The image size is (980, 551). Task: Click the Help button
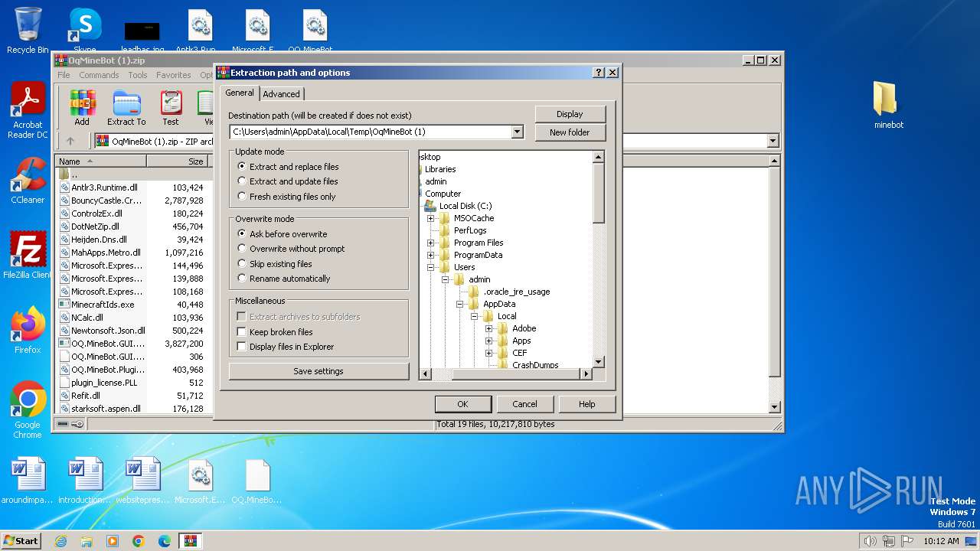coord(587,404)
